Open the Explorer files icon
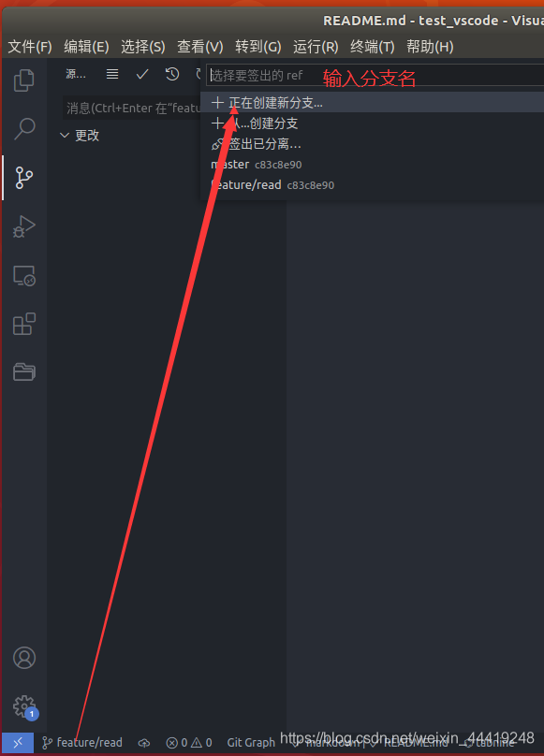544x756 pixels. [24, 80]
